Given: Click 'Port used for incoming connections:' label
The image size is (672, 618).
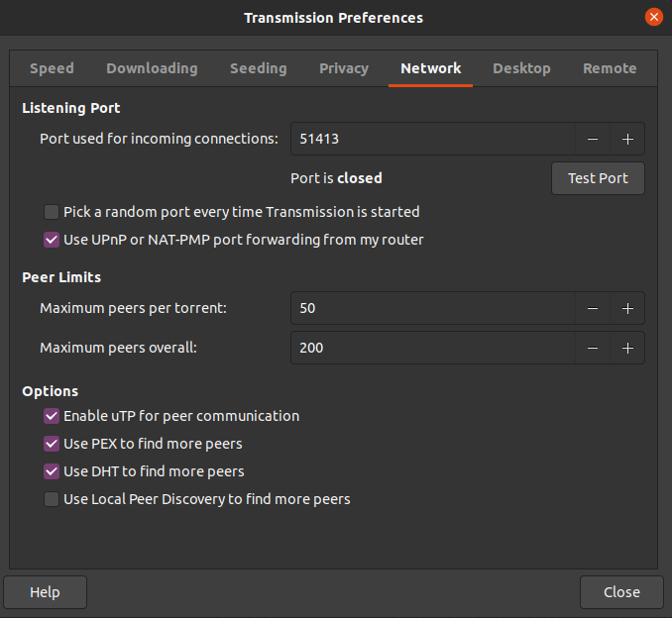Looking at the screenshot, I should pos(159,139).
